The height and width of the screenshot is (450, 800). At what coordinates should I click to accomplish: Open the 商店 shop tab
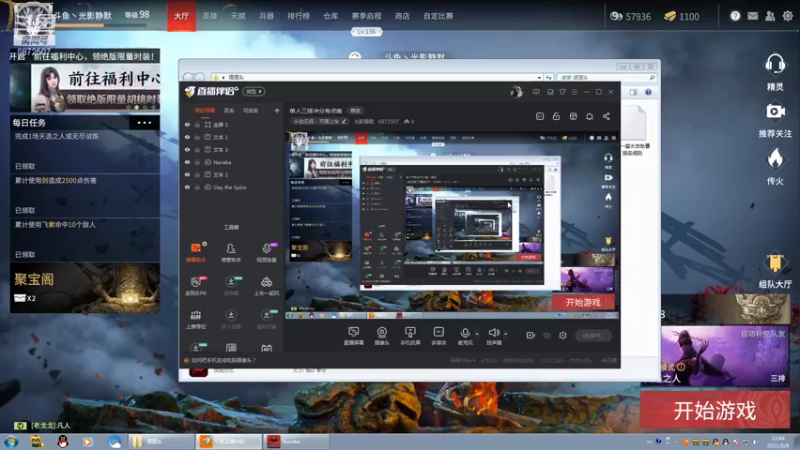click(402, 16)
